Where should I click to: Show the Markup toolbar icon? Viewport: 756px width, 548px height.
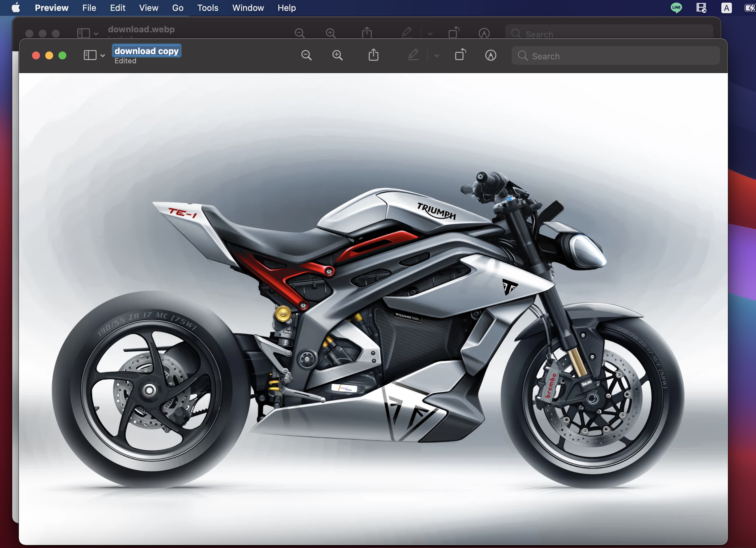(x=490, y=55)
